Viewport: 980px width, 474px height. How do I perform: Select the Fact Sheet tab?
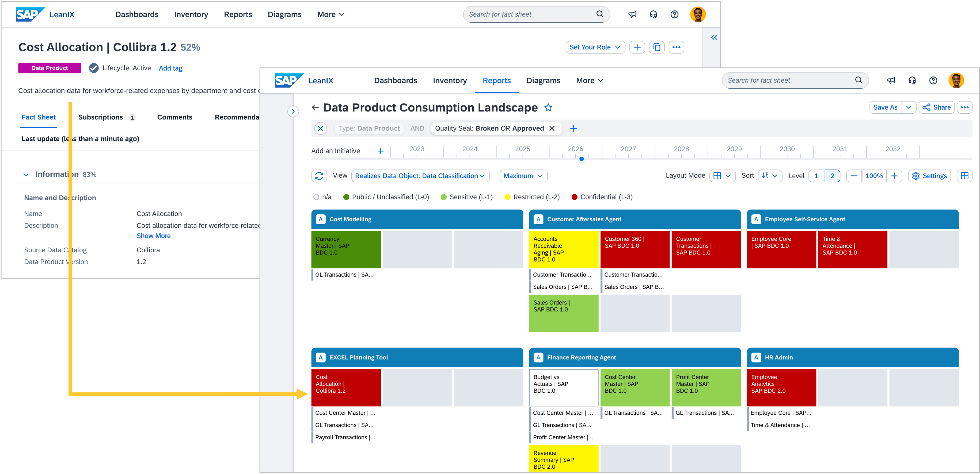(x=39, y=117)
